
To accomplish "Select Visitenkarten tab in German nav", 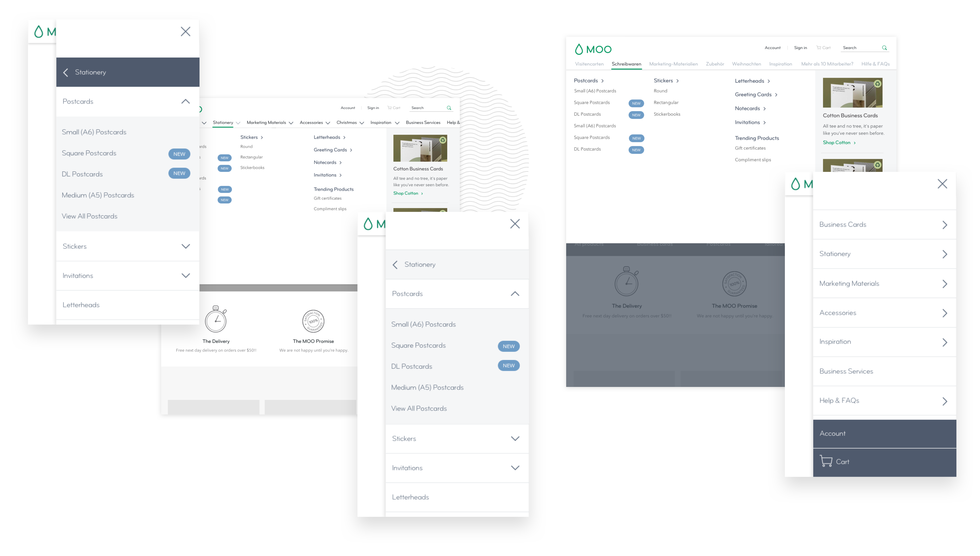I will click(x=589, y=64).
